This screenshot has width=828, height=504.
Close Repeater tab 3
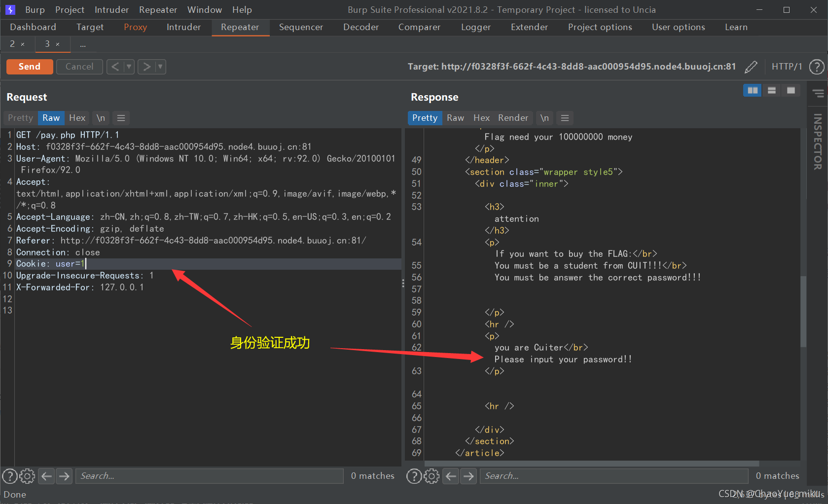click(58, 44)
